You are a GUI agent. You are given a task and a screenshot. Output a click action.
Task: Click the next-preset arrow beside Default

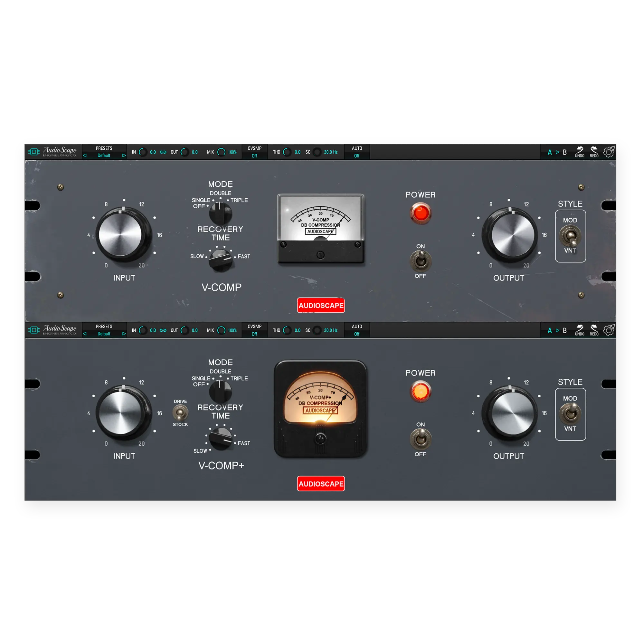(x=124, y=155)
